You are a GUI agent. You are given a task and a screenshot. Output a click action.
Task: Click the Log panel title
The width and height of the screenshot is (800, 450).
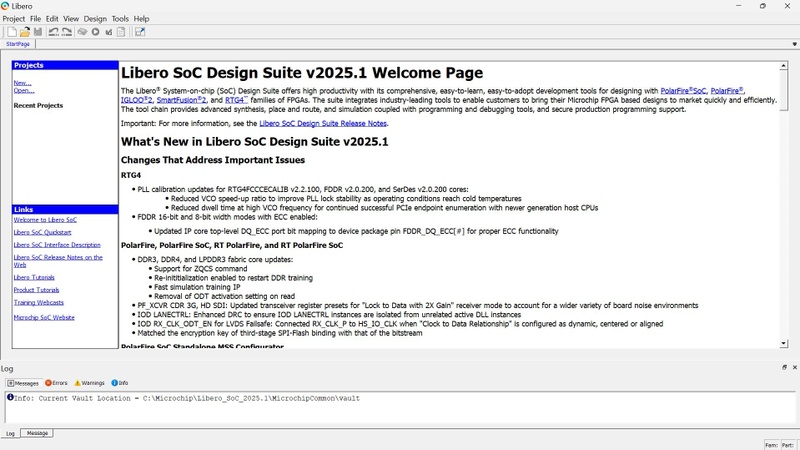pos(7,368)
